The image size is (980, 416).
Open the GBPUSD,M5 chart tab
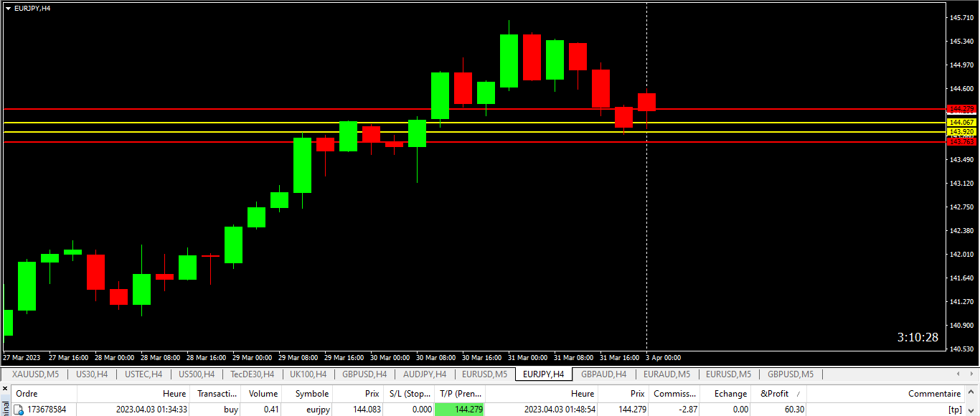pyautogui.click(x=791, y=374)
